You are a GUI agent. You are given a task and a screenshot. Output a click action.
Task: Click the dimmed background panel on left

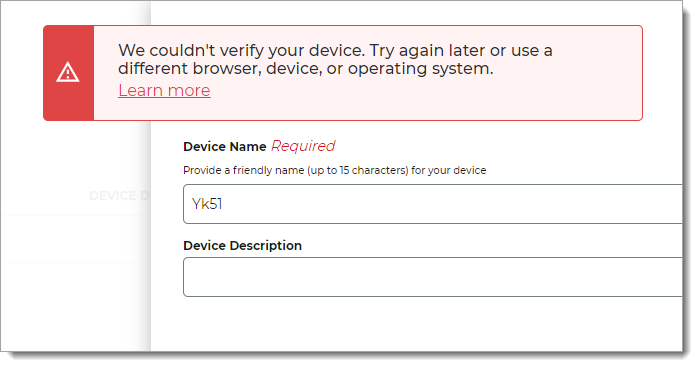coord(76,276)
